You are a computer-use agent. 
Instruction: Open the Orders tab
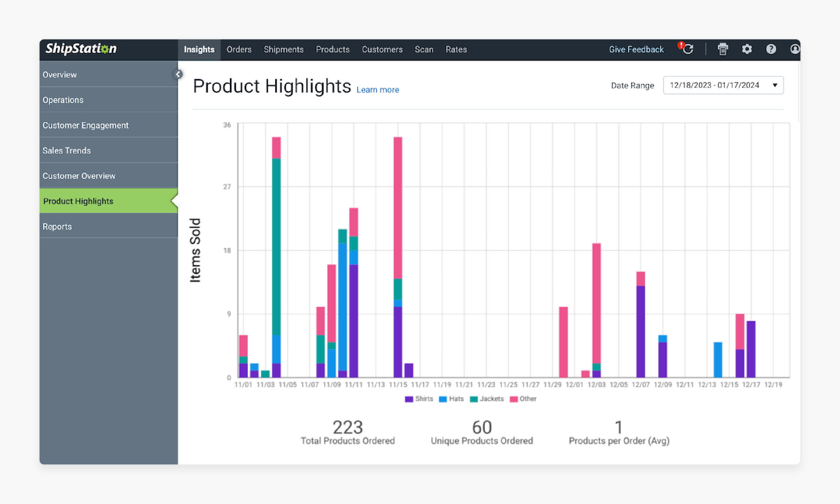coord(239,50)
